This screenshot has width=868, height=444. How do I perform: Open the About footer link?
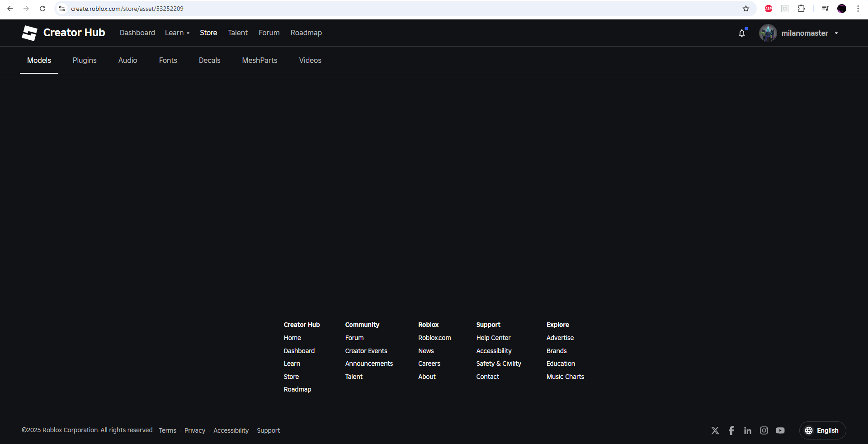click(x=427, y=377)
